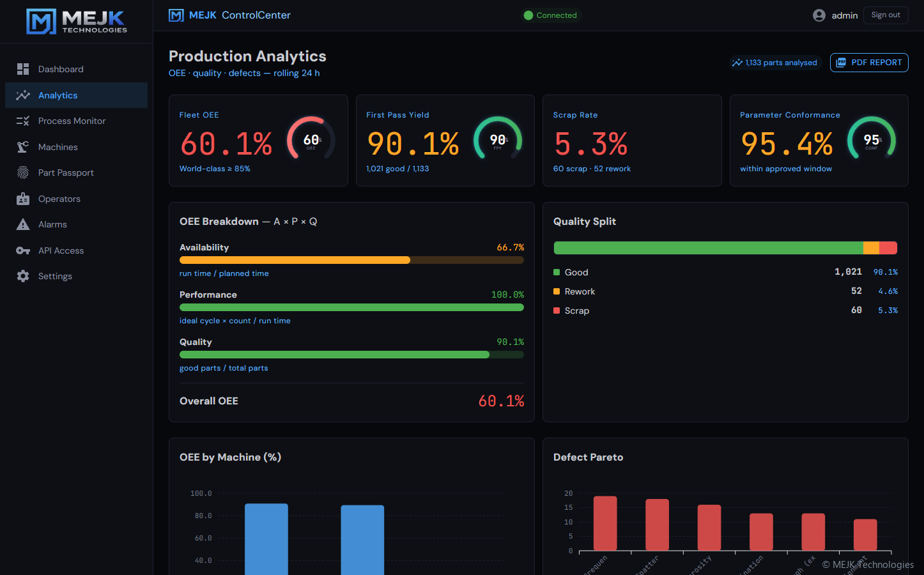Image resolution: width=924 pixels, height=575 pixels.
Task: Click the 66.7% Availability value
Action: pyautogui.click(x=511, y=247)
